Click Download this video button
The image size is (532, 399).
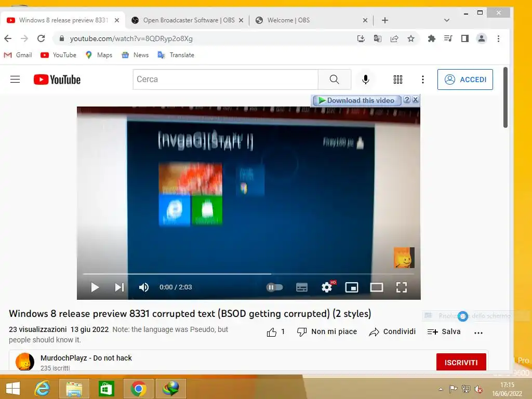click(x=357, y=100)
